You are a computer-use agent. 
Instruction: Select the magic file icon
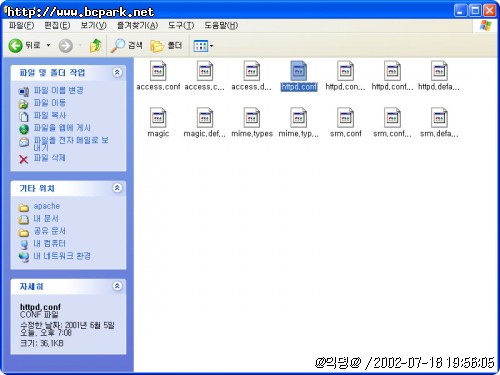click(158, 117)
